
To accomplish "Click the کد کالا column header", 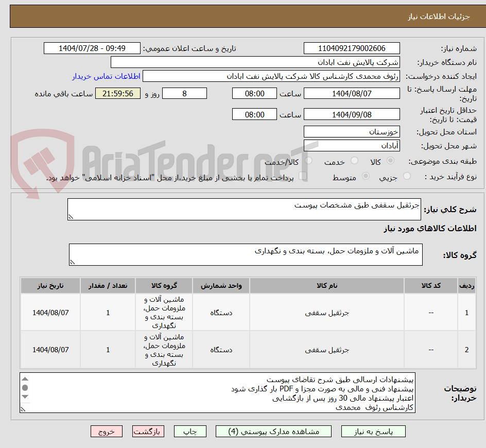I will point(431,286).
